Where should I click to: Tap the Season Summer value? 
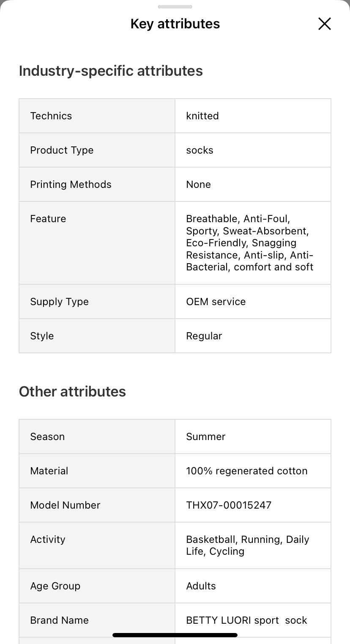(x=205, y=437)
